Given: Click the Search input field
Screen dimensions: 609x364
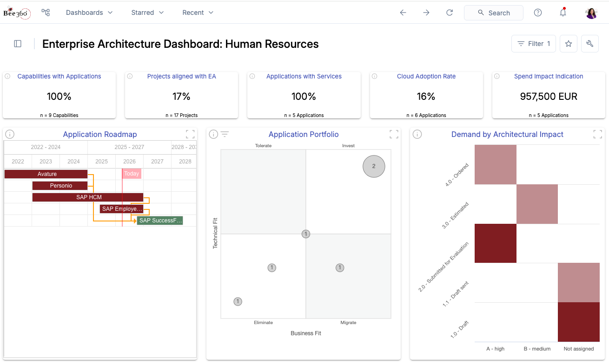Looking at the screenshot, I should 494,13.
